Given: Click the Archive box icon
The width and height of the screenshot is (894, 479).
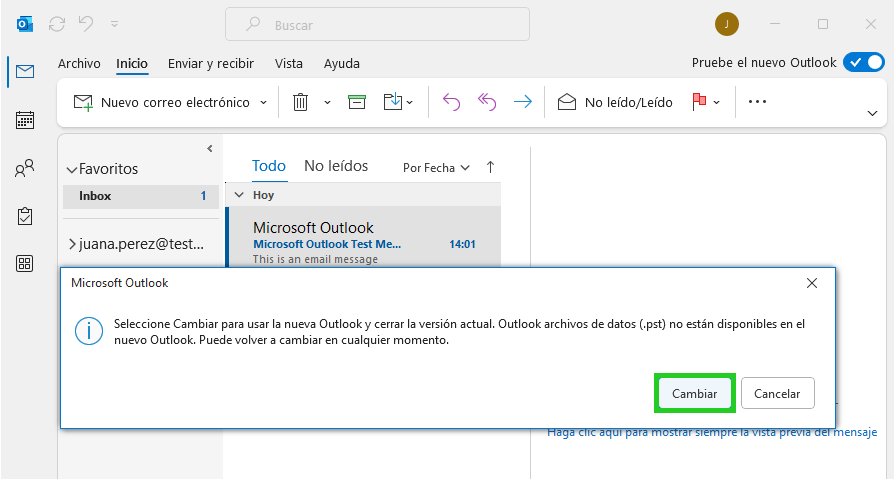Looking at the screenshot, I should click(x=357, y=103).
